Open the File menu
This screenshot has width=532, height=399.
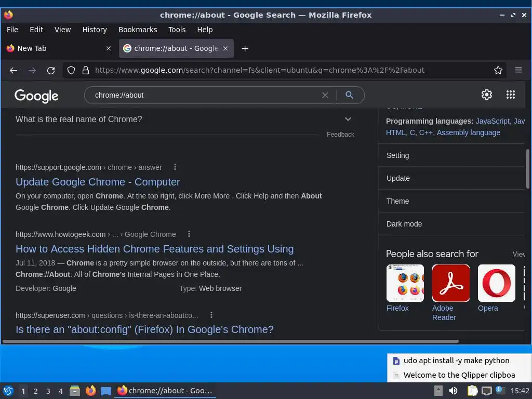tap(12, 30)
